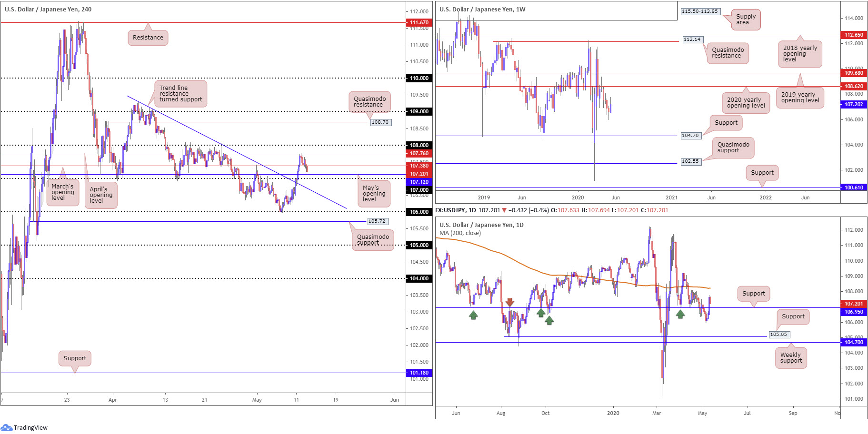
Task: Click the red down arrow on daily chart
Action: [510, 302]
